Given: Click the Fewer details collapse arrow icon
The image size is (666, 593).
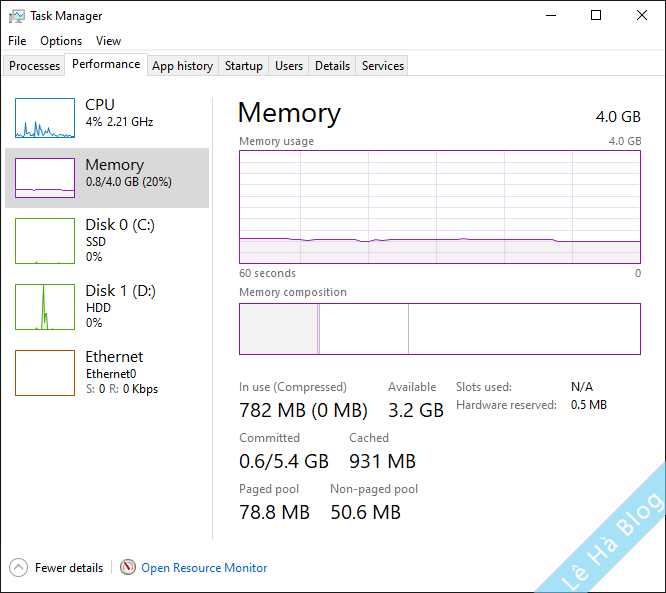Looking at the screenshot, I should 18,568.
